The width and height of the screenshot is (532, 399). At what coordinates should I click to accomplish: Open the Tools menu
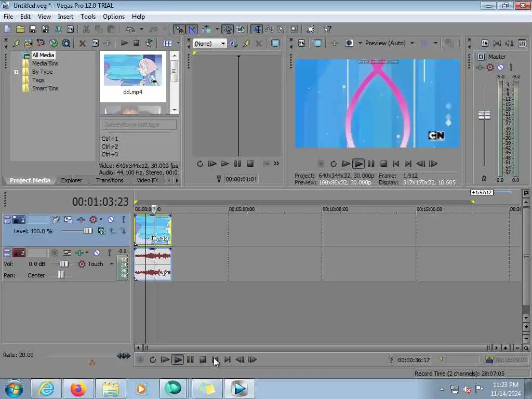pos(88,17)
